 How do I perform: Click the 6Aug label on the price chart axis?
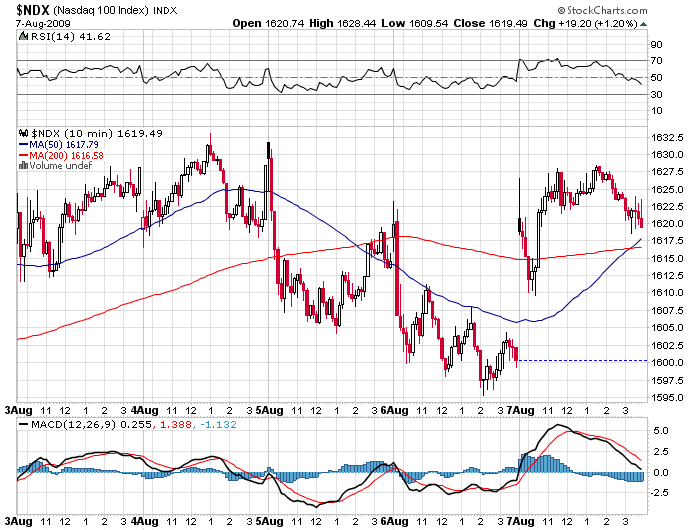[394, 410]
